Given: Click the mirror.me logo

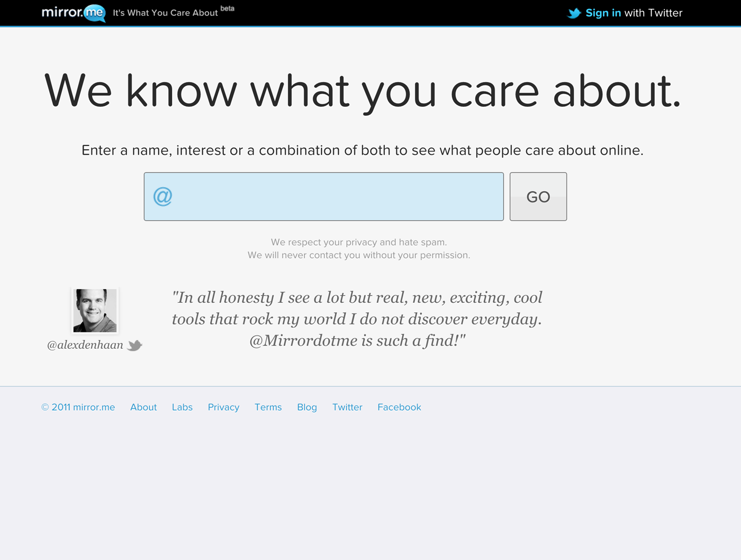Looking at the screenshot, I should [74, 13].
